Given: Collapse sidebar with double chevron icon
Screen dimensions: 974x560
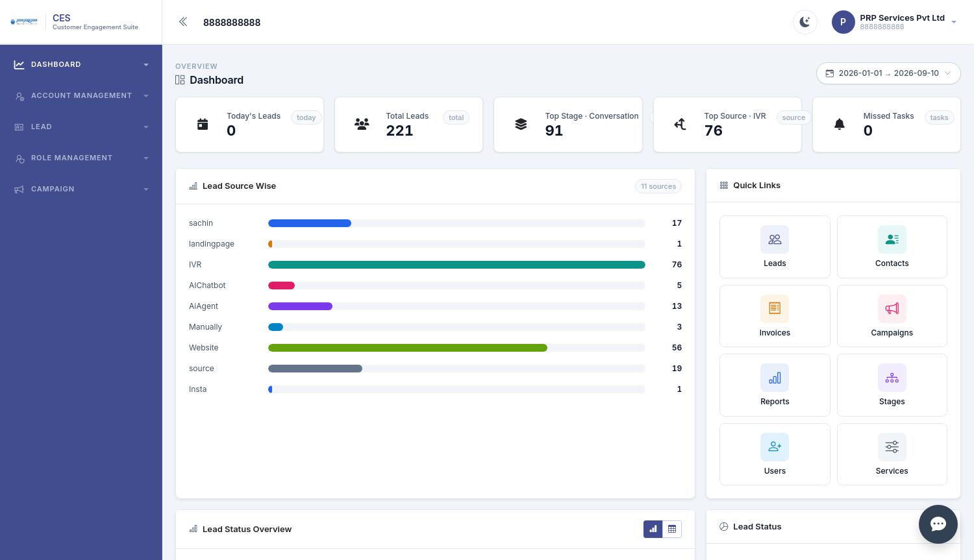Looking at the screenshot, I should [183, 22].
